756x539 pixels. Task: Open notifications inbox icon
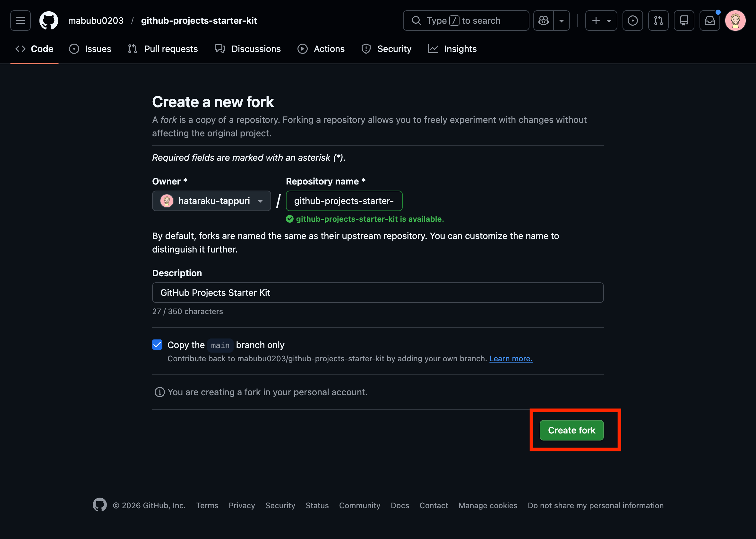[709, 21]
